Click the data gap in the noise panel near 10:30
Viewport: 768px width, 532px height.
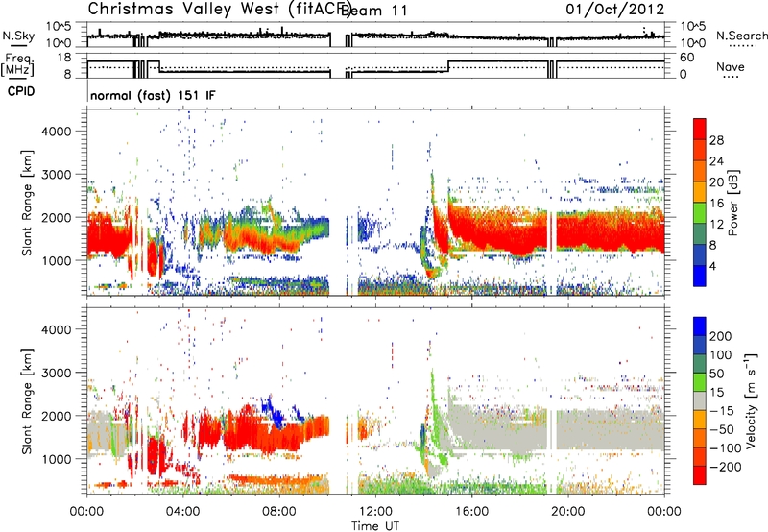point(338,39)
